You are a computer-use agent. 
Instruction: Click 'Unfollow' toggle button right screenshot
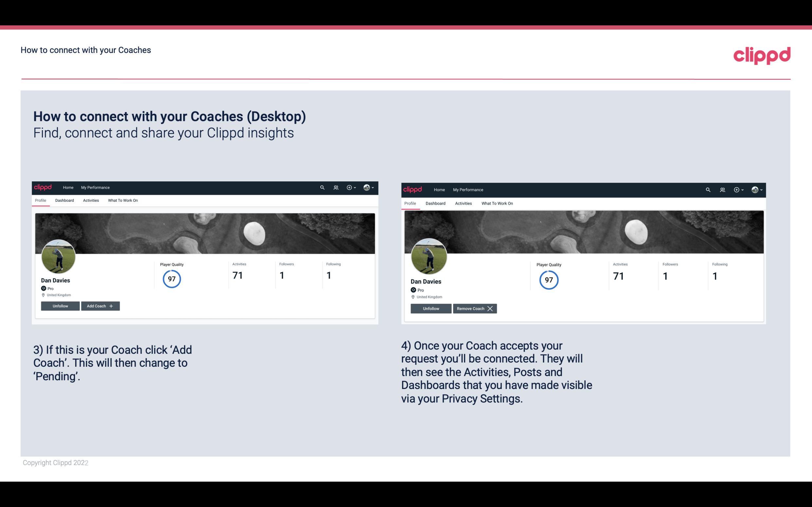(431, 308)
